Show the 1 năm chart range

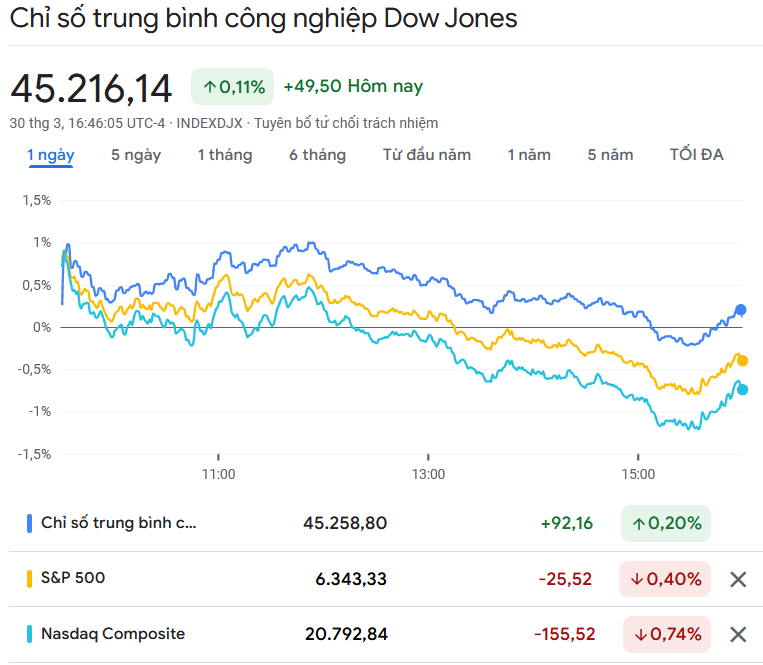click(x=529, y=155)
